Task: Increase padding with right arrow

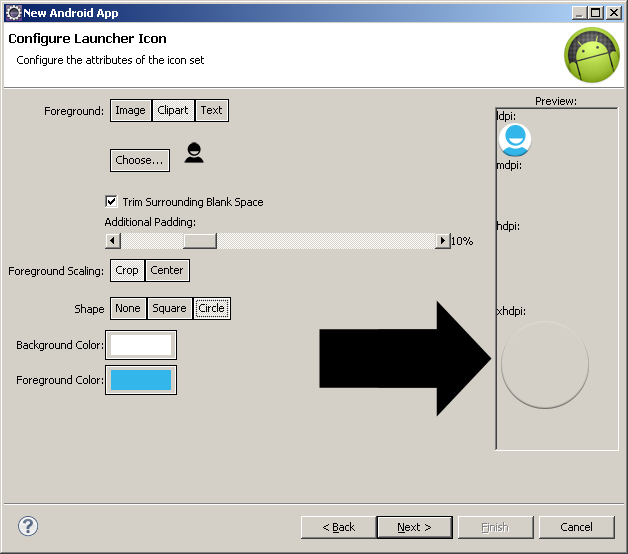Action: [443, 241]
